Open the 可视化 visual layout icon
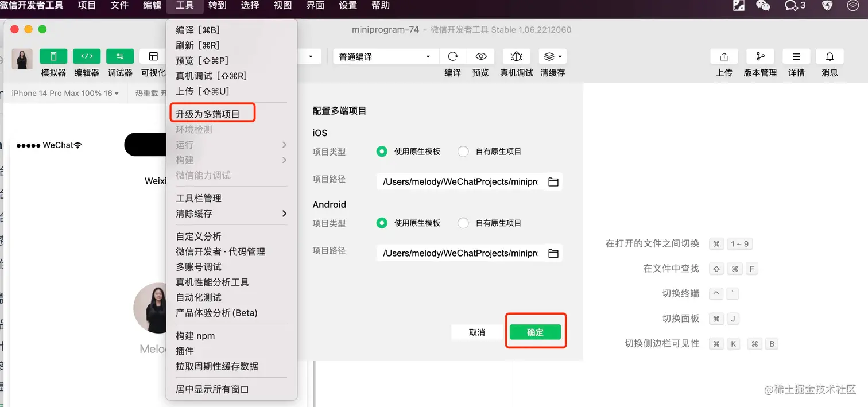This screenshot has width=868, height=407. [x=153, y=56]
